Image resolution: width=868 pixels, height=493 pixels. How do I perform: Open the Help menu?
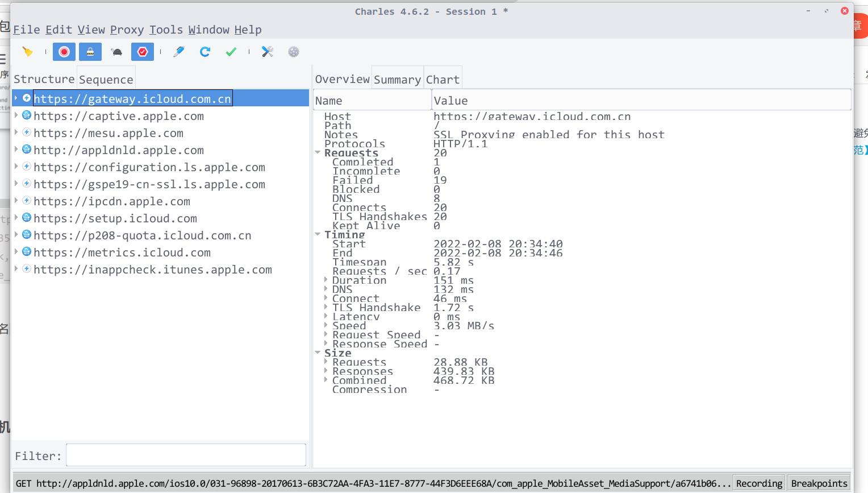pyautogui.click(x=248, y=30)
